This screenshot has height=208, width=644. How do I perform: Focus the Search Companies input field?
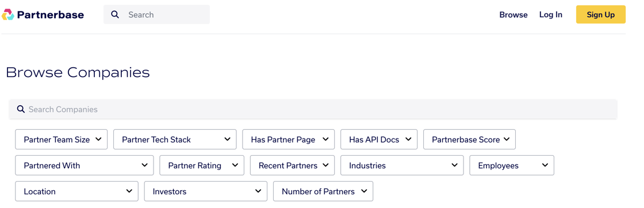[x=313, y=109]
